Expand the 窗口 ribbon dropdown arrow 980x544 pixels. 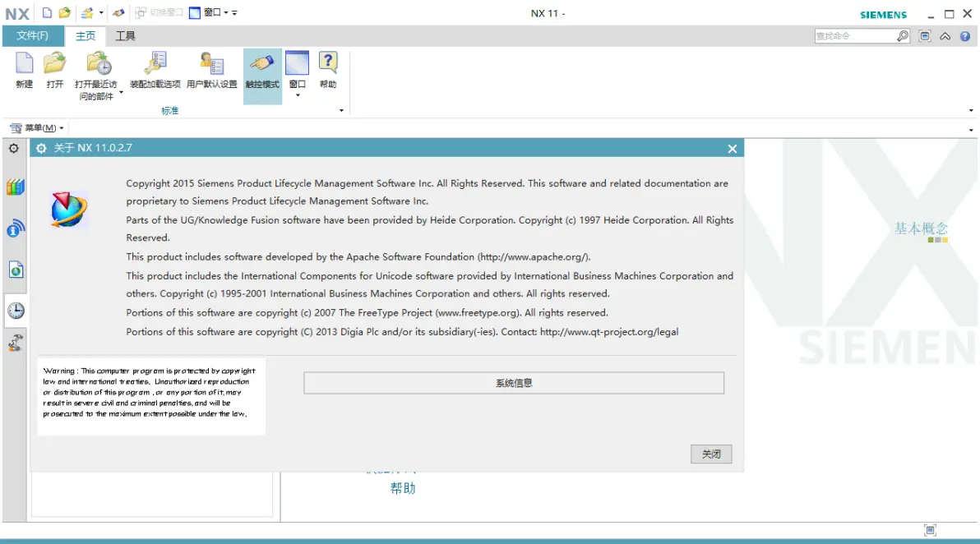coord(298,95)
